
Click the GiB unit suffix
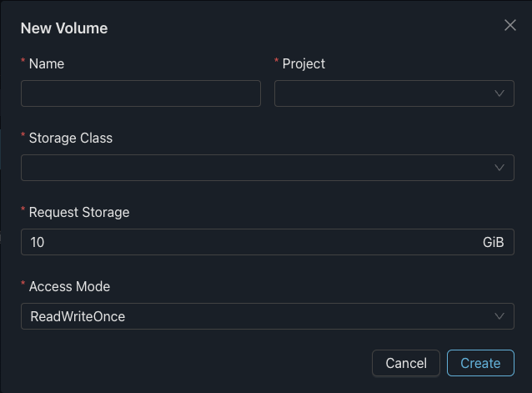[x=493, y=242]
